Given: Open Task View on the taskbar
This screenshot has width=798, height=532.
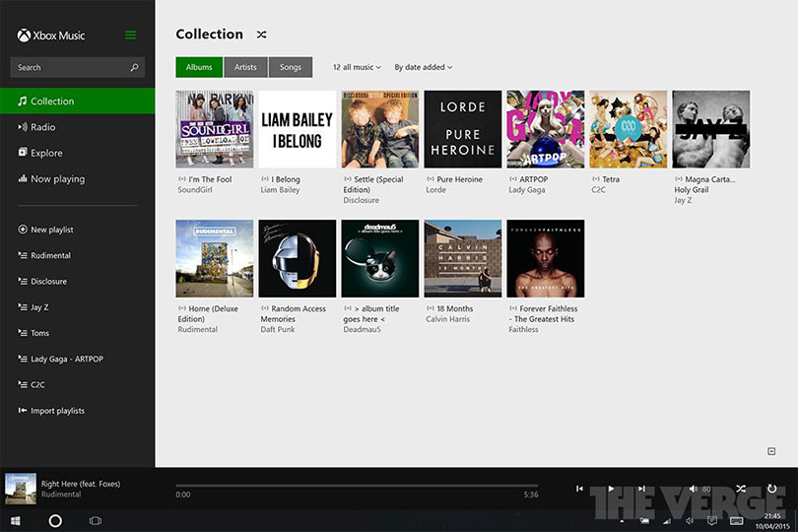Looking at the screenshot, I should [x=96, y=521].
